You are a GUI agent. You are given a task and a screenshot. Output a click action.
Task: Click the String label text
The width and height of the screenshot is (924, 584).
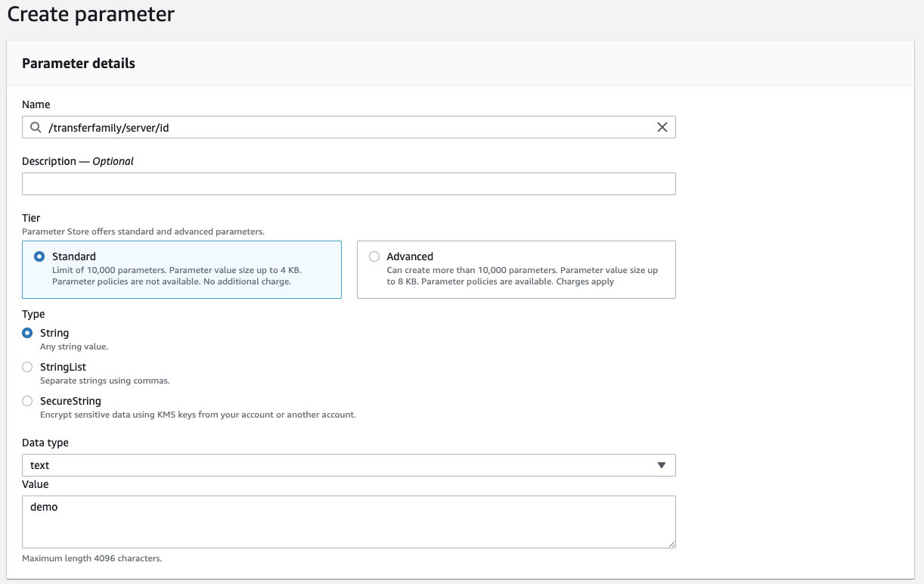pos(54,333)
